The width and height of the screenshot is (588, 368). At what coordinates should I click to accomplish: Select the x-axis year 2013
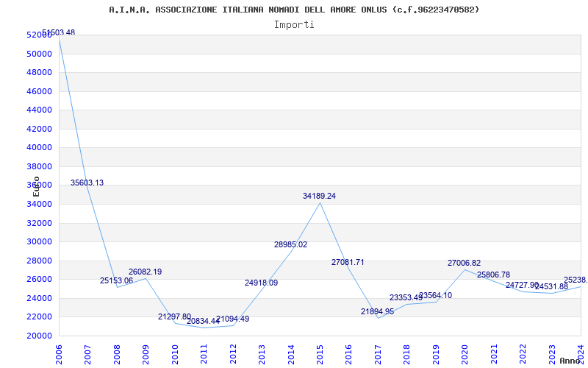262,354
